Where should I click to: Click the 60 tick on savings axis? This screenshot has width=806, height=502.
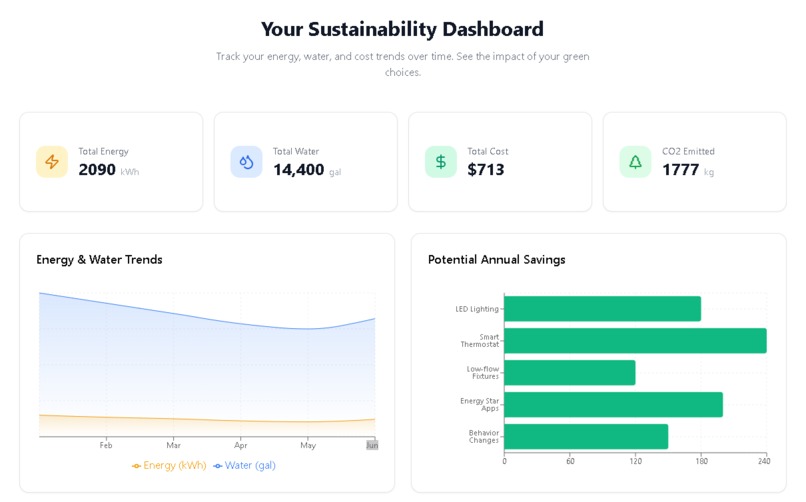[x=570, y=461]
